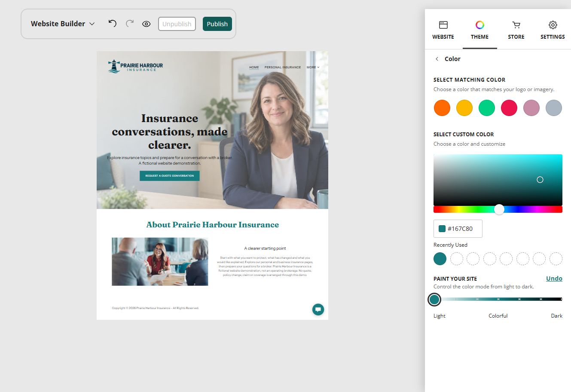
Task: Click the undo arrow icon in toolbar
Action: pyautogui.click(x=112, y=24)
